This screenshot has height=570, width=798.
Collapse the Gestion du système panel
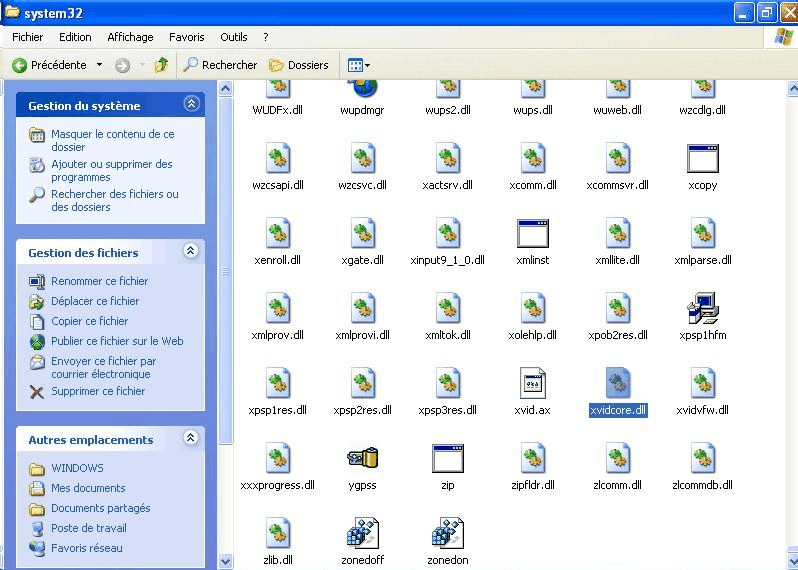pos(191,104)
